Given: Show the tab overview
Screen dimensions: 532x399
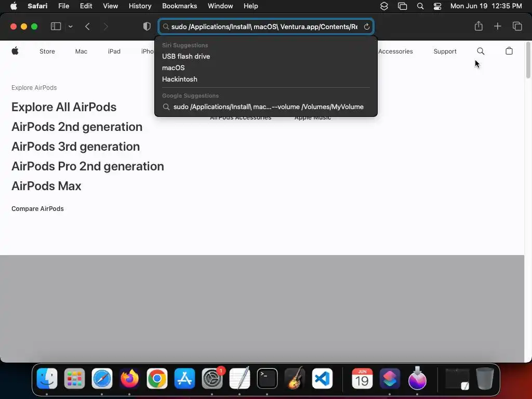Looking at the screenshot, I should (x=517, y=26).
